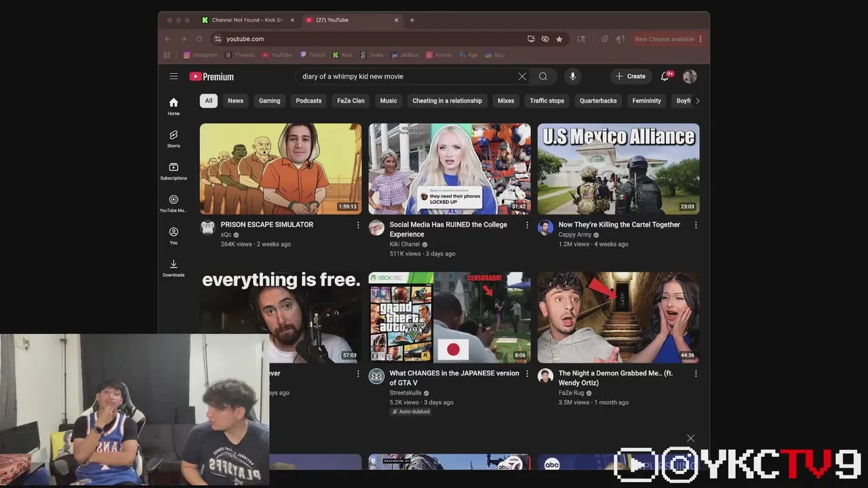Open the JetBlue bookmark
This screenshot has width=868, height=488.
[404, 55]
